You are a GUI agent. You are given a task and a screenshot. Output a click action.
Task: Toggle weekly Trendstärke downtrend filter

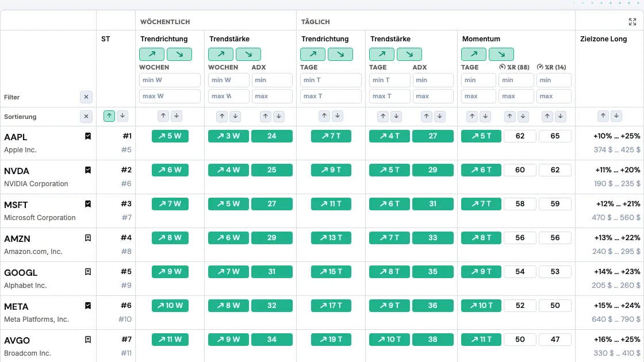248,54
